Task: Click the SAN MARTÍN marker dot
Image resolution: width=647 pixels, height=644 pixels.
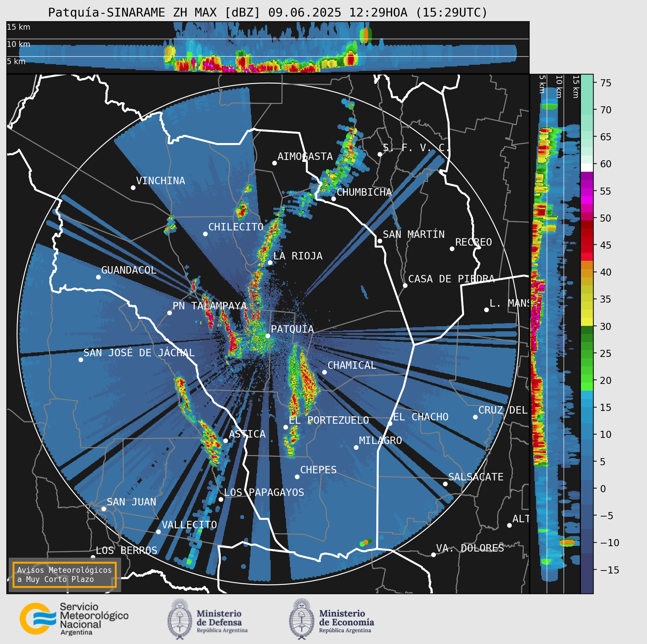Action: click(x=380, y=241)
